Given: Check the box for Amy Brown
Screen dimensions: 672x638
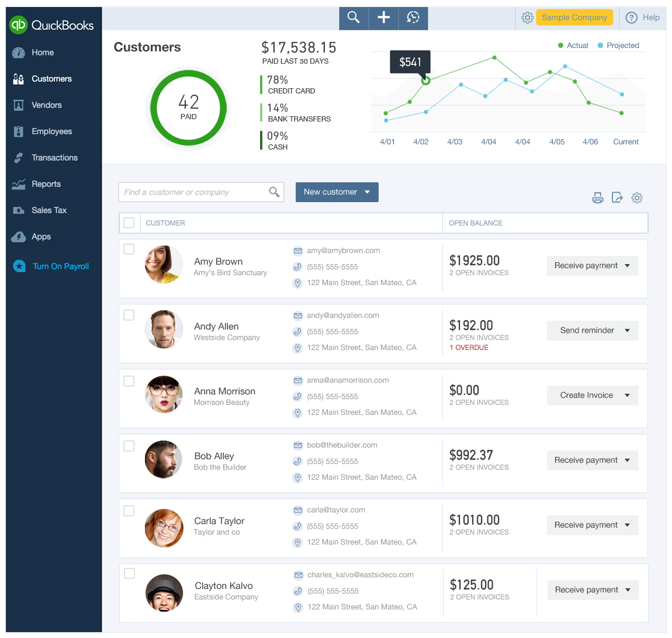Looking at the screenshot, I should (129, 249).
